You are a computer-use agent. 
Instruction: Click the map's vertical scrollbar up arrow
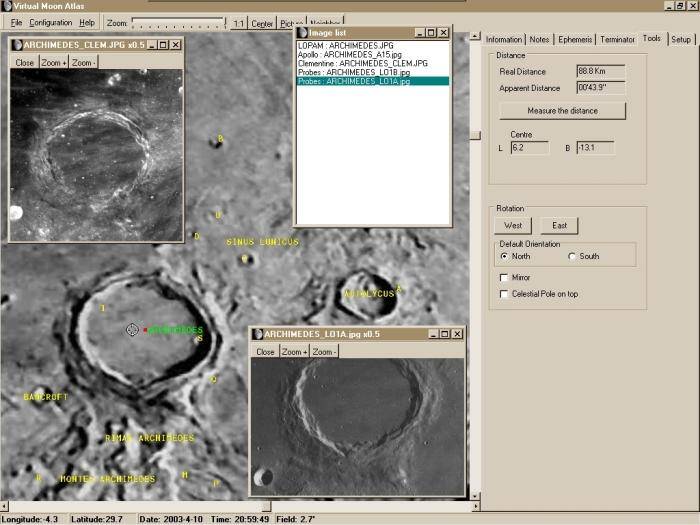475,36
